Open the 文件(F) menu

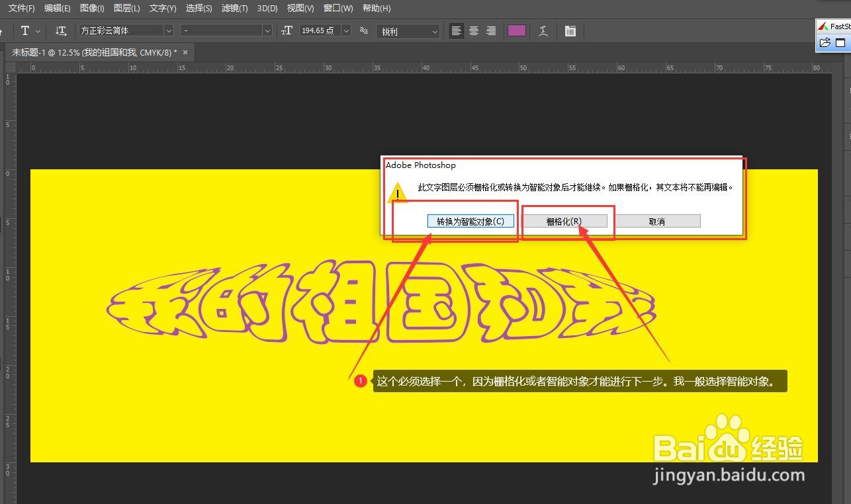[x=21, y=9]
